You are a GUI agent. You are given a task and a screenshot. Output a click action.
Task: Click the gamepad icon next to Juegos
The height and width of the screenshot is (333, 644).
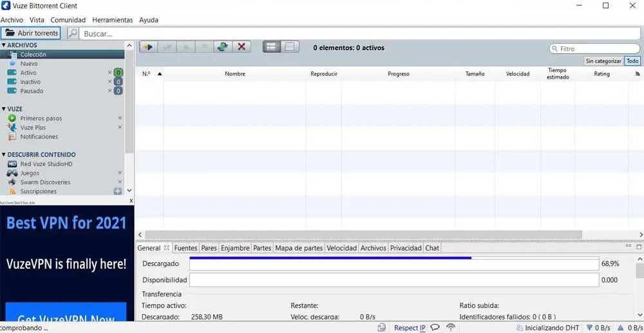pos(12,173)
